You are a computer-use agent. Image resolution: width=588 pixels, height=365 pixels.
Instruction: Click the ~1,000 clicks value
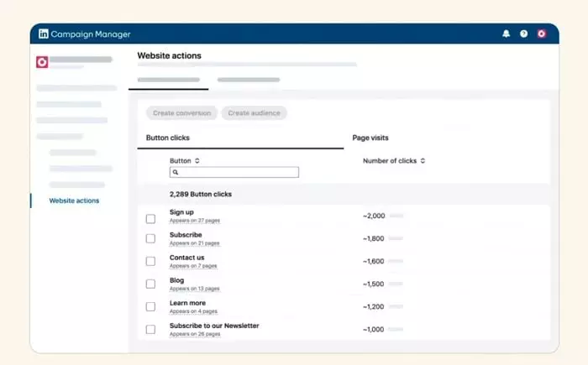click(374, 330)
